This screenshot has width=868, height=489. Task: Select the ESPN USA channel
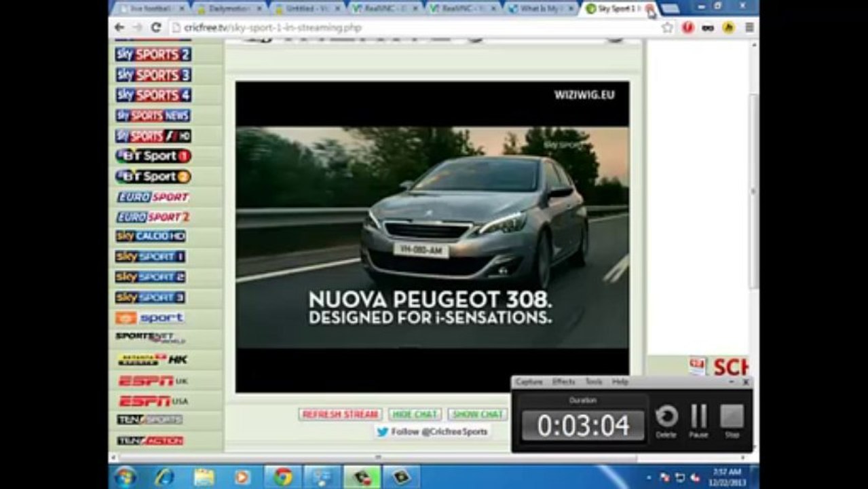click(153, 401)
